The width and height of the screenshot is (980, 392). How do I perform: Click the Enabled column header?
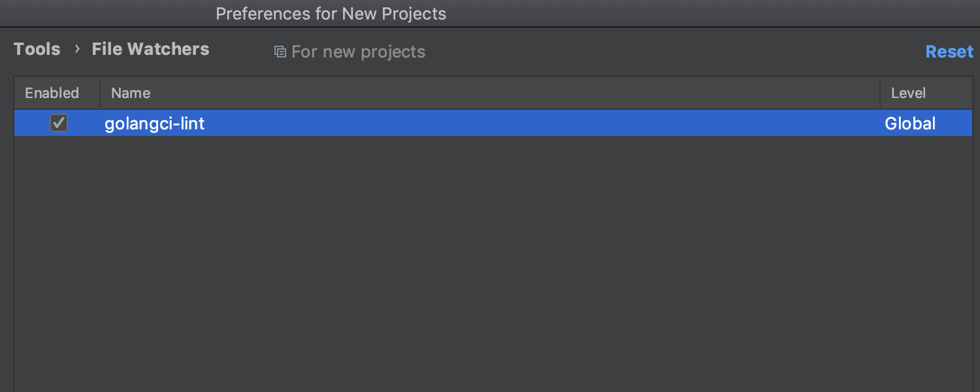(x=52, y=93)
